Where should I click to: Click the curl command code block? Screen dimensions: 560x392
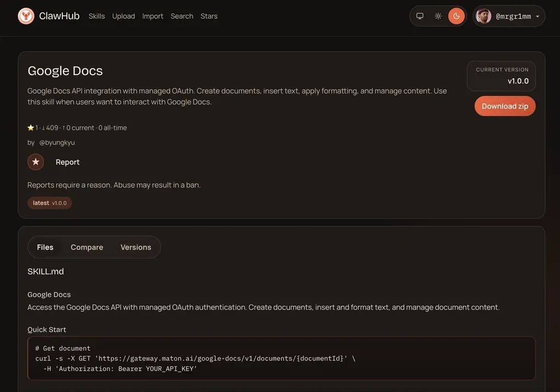point(282,358)
